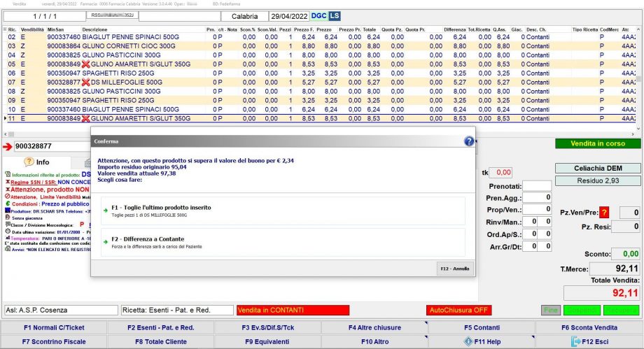Click the red X icon on row 05
Screen dimensions: 644x349
85,64
